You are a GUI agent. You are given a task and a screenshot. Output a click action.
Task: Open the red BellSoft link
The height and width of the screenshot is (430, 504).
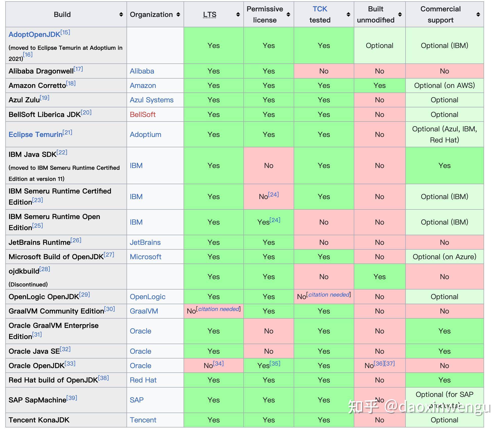pos(143,115)
